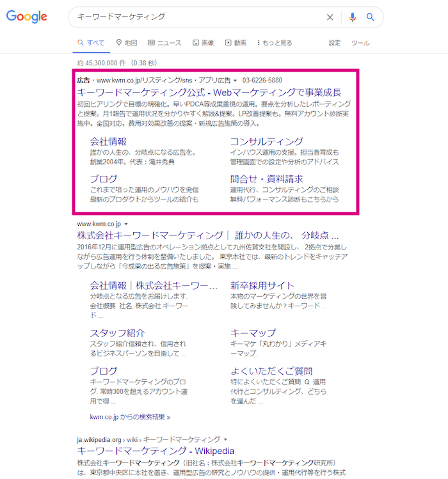This screenshot has width=448, height=479.
Task: Submit search with the magnifier icon
Action: point(371,17)
